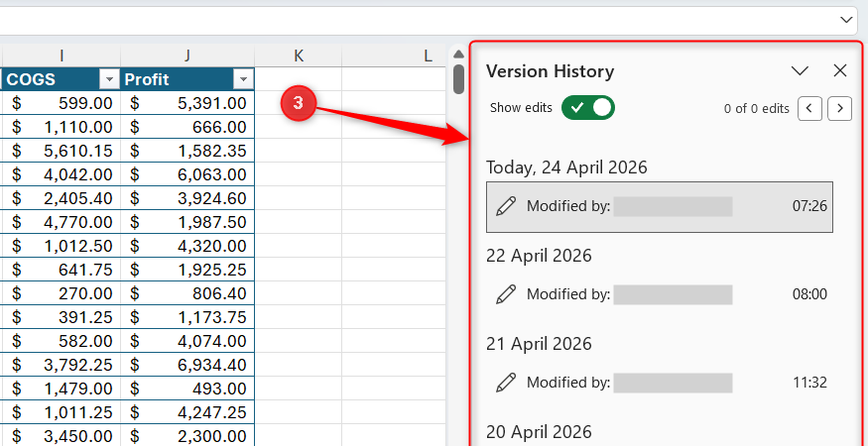Select the Profit header cell
Image resolution: width=868 pixels, height=446 pixels.
click(x=187, y=79)
